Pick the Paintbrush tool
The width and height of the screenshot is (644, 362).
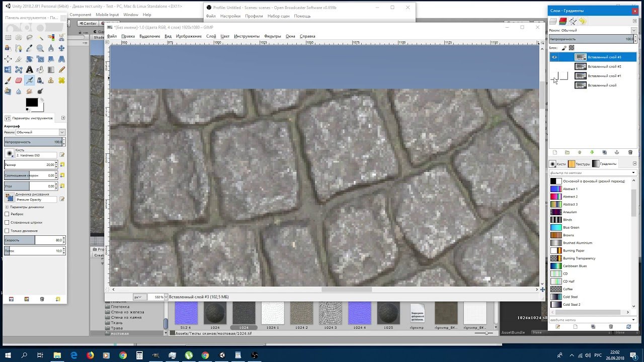coord(8,80)
